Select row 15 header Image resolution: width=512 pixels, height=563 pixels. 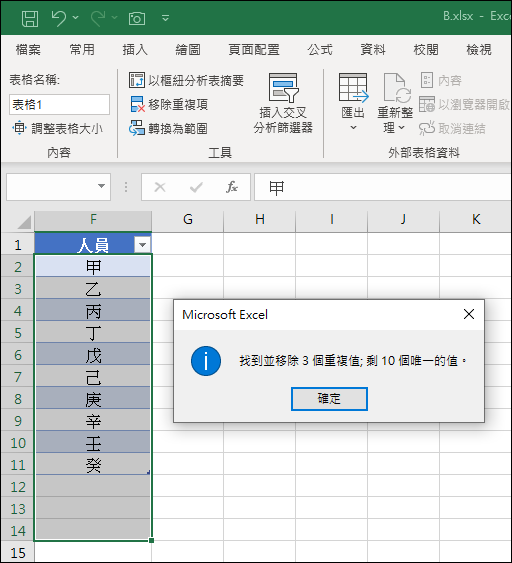click(x=18, y=552)
